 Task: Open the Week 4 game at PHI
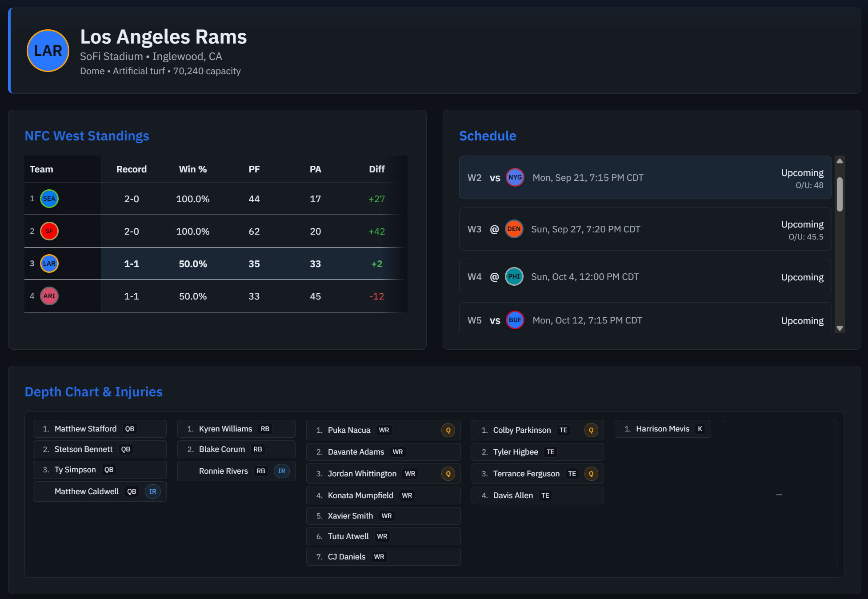[x=645, y=276]
